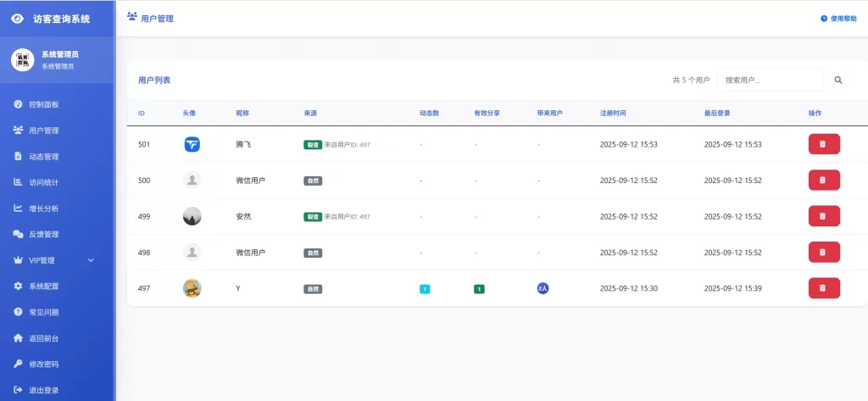This screenshot has width=868, height=401.
Task: Delete user 499 with trash button
Action: click(x=824, y=216)
